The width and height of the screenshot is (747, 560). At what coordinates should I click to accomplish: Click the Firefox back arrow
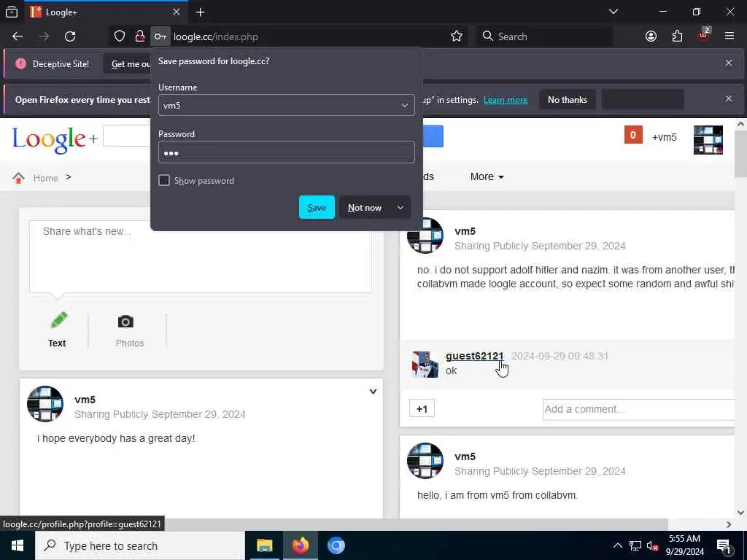pyautogui.click(x=18, y=36)
